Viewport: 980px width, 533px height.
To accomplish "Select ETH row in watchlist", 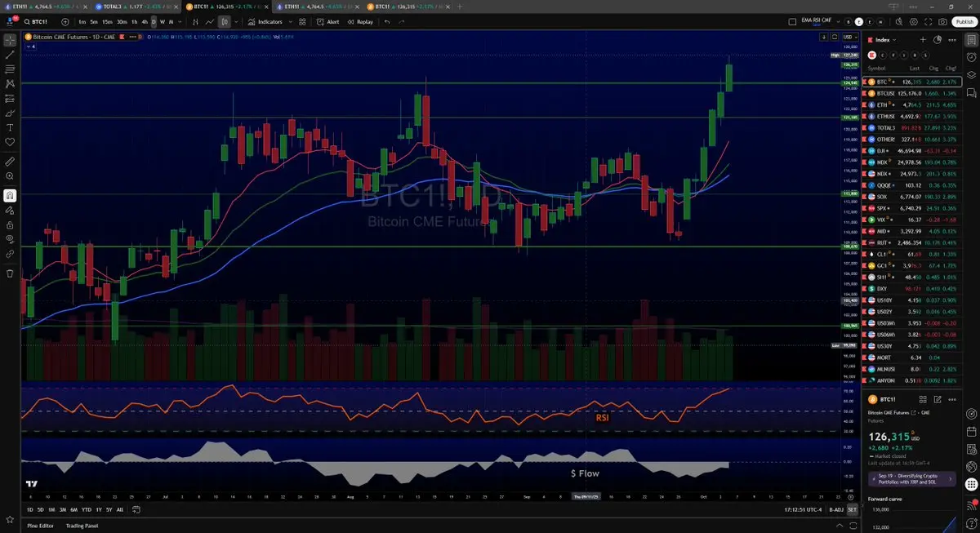I will 912,104.
